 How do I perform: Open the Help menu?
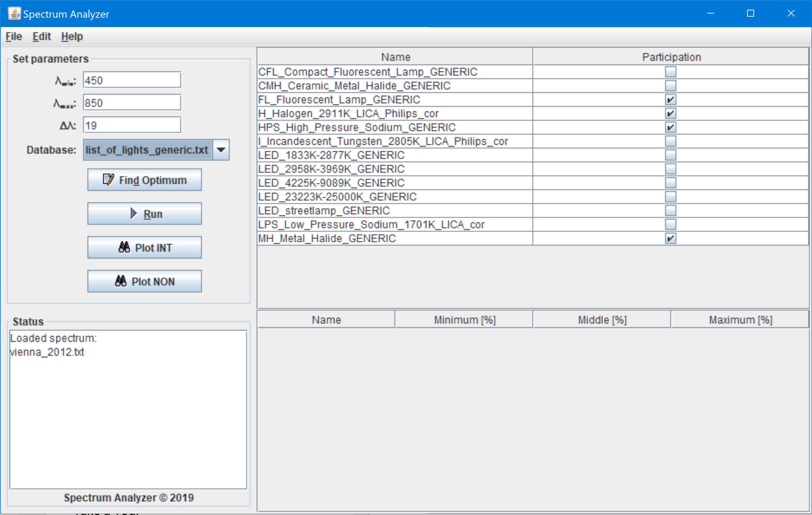(x=72, y=36)
